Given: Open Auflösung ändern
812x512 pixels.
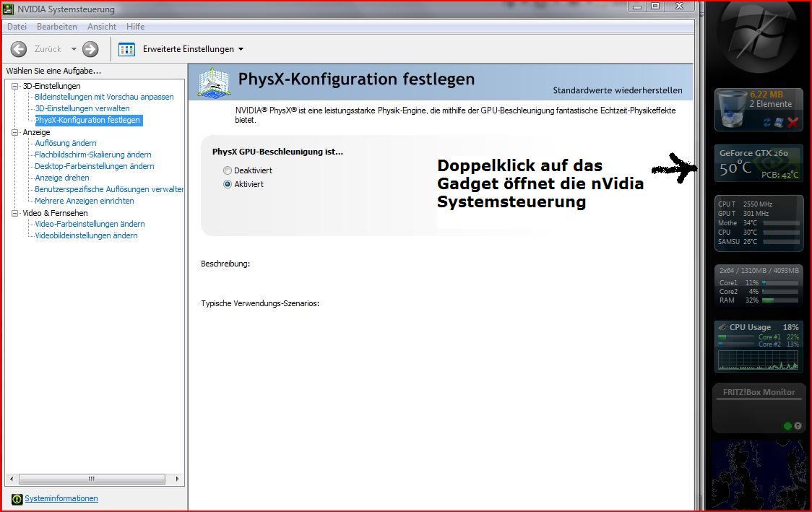Looking at the screenshot, I should 66,143.
